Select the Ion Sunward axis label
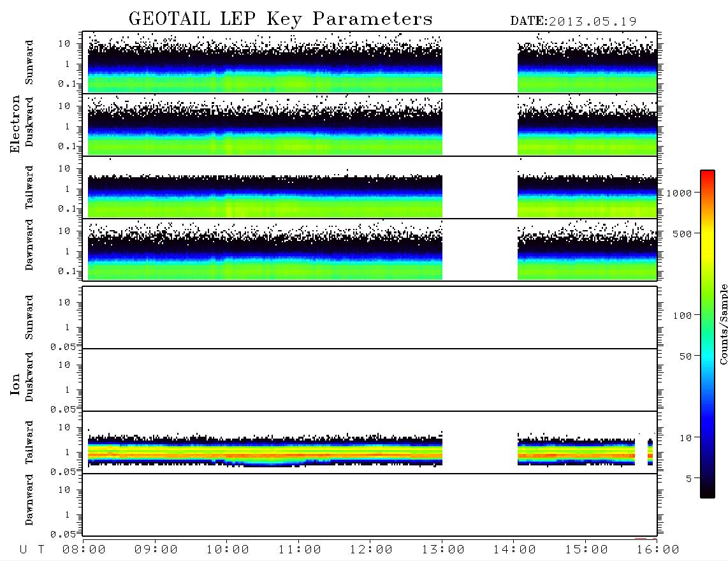 pyautogui.click(x=29, y=317)
